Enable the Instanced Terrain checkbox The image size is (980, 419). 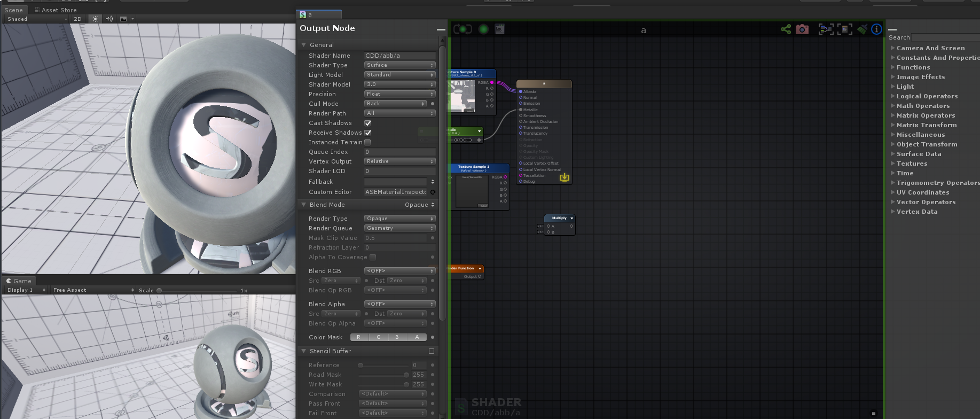click(367, 142)
